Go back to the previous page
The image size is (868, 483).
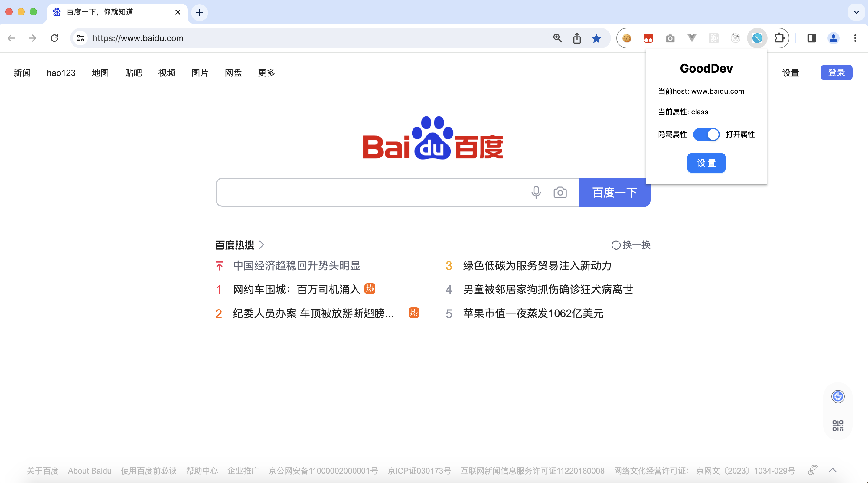click(x=11, y=38)
